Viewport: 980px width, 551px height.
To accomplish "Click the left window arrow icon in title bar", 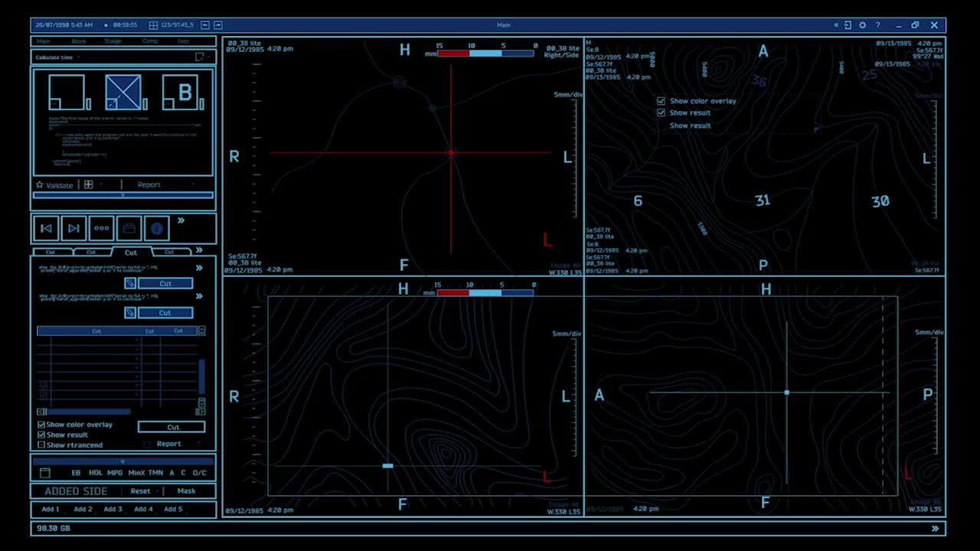I will click(205, 25).
